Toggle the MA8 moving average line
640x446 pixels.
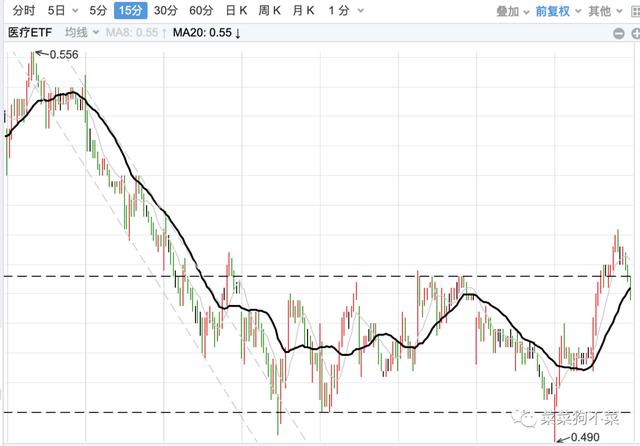click(136, 33)
